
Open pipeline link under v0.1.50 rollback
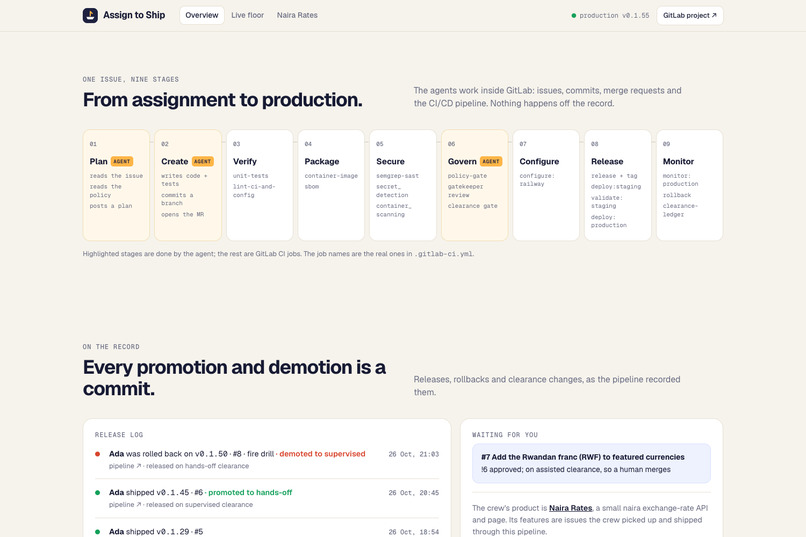coord(125,466)
